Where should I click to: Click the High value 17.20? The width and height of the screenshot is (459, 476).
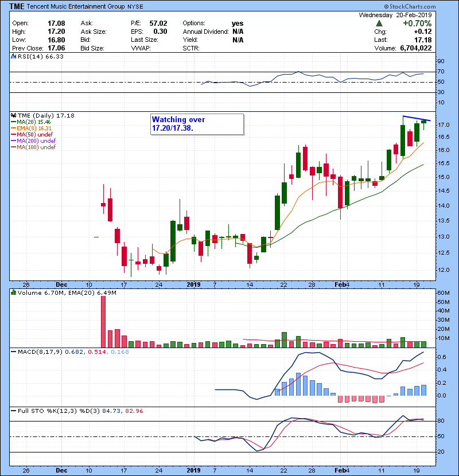tap(56, 32)
